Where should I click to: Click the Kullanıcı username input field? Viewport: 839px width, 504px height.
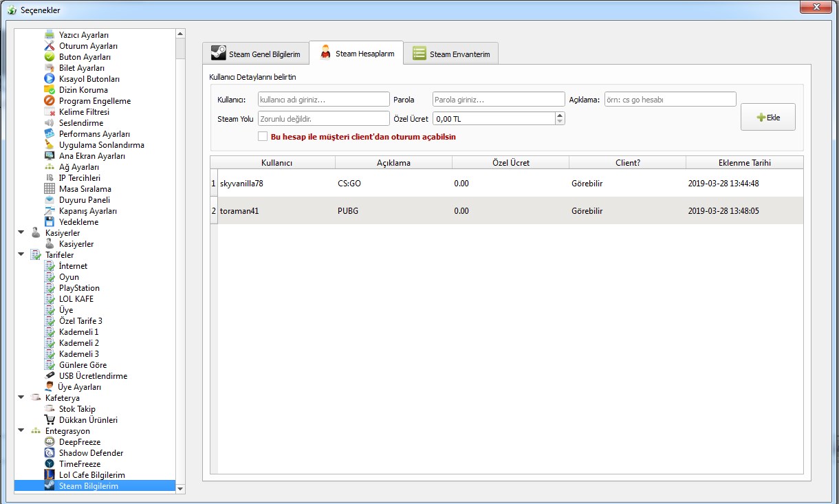click(x=324, y=100)
